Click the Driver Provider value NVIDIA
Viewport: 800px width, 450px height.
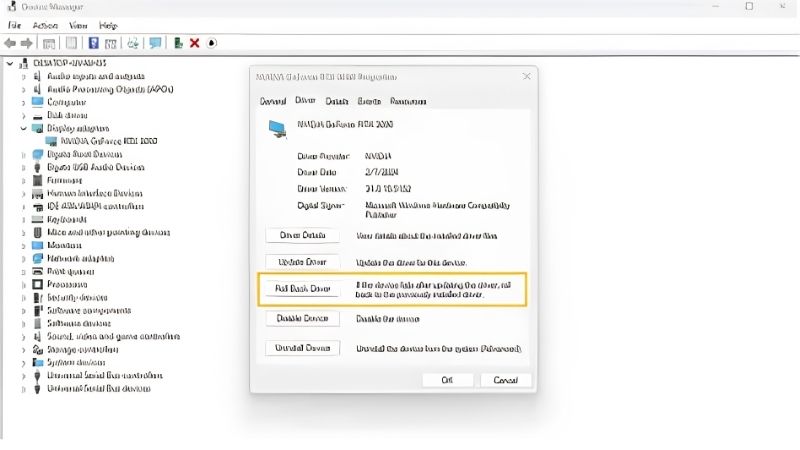click(x=379, y=156)
